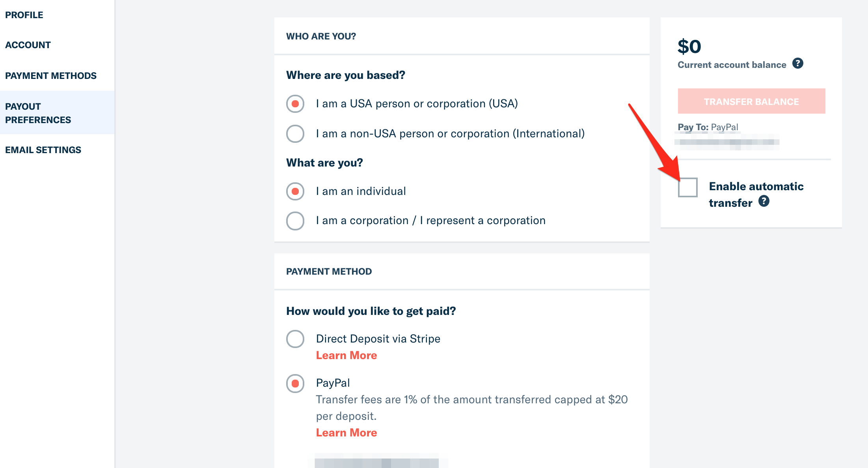868x468 pixels.
Task: Go to Account in sidebar
Action: point(28,45)
